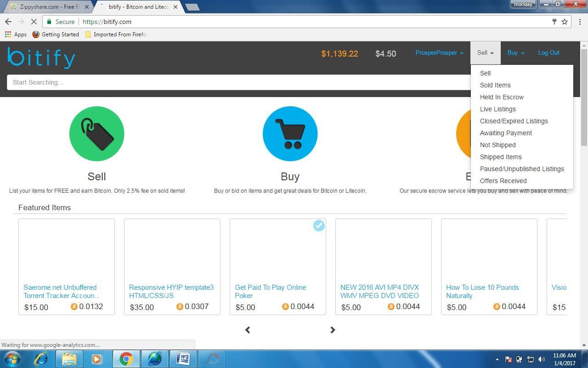Click the $35.00 price text
Viewport: 588px width, 368px height.
pos(142,307)
